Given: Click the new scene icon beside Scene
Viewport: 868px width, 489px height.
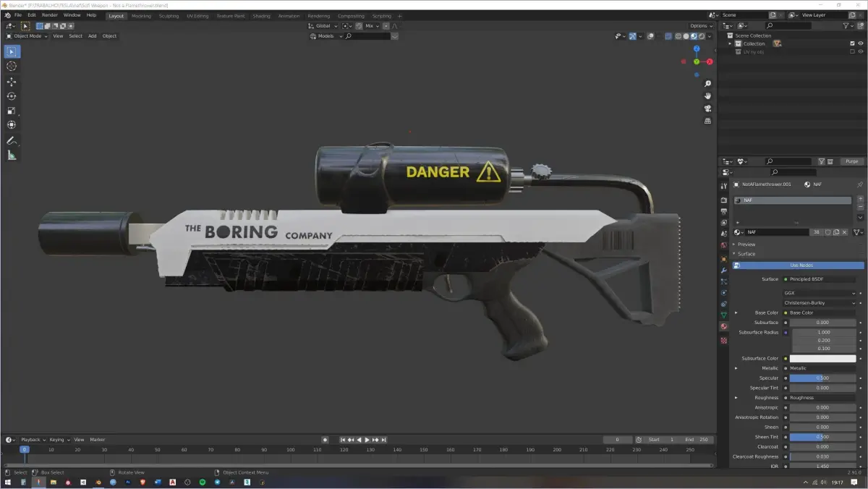Looking at the screenshot, I should tap(773, 14).
